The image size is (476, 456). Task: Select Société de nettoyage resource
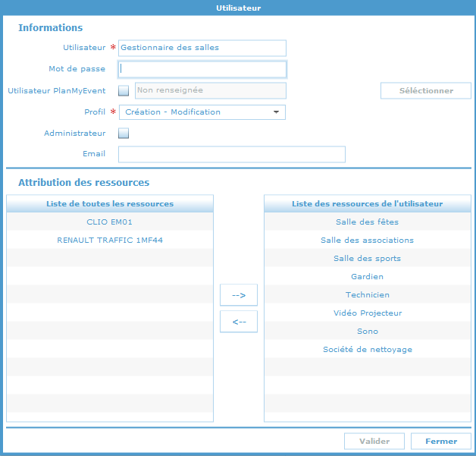tap(367, 349)
